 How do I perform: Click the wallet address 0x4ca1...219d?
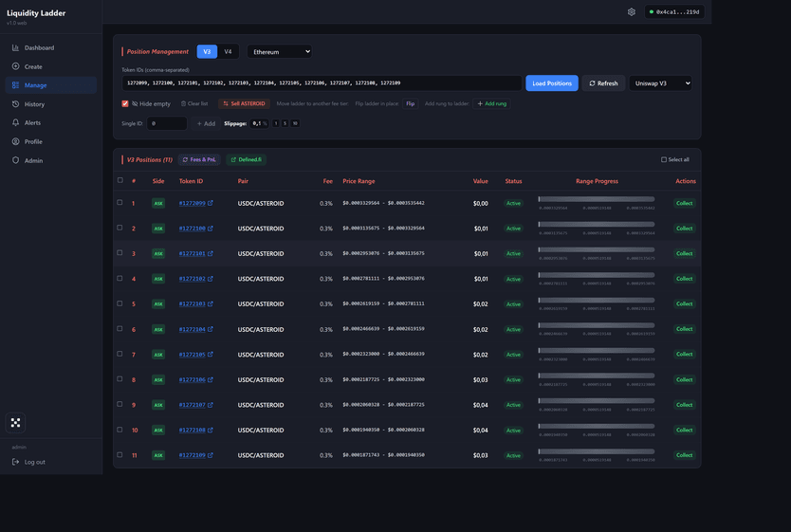[674, 11]
